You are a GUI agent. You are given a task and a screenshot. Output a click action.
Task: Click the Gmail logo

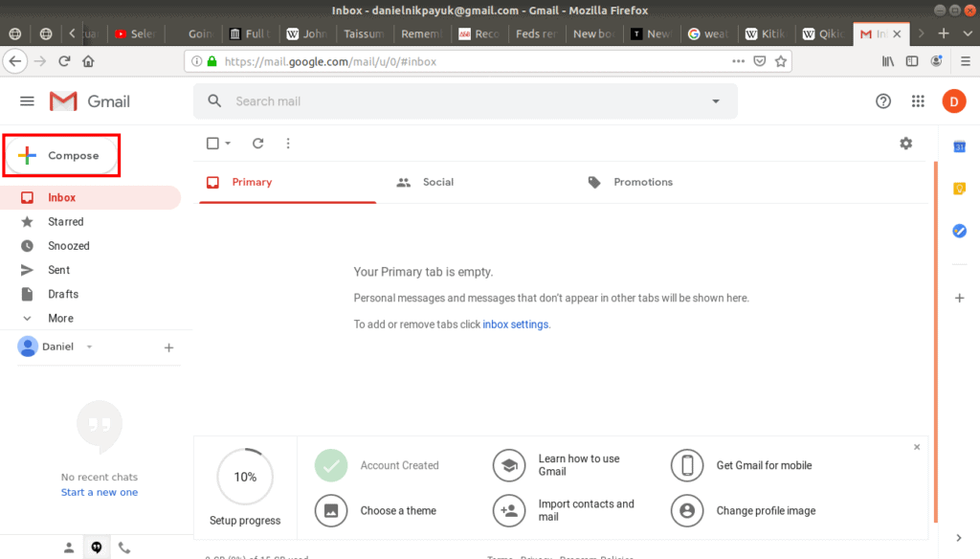[x=90, y=101]
